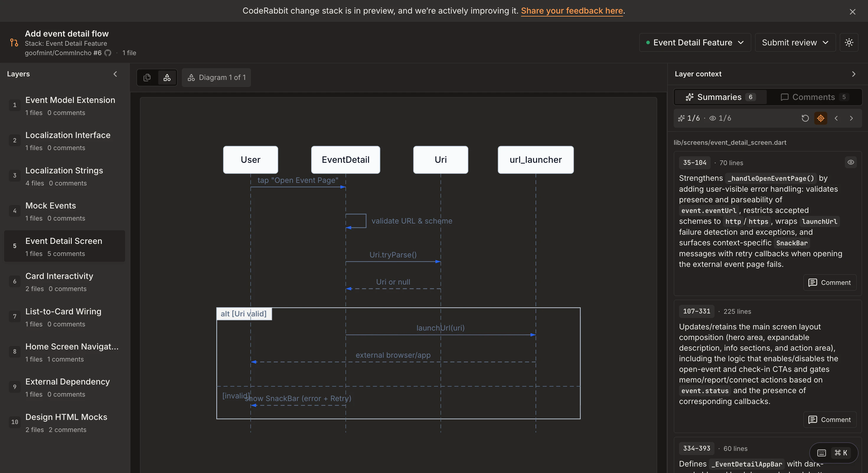
Task: Go to the next summary arrow
Action: click(851, 118)
